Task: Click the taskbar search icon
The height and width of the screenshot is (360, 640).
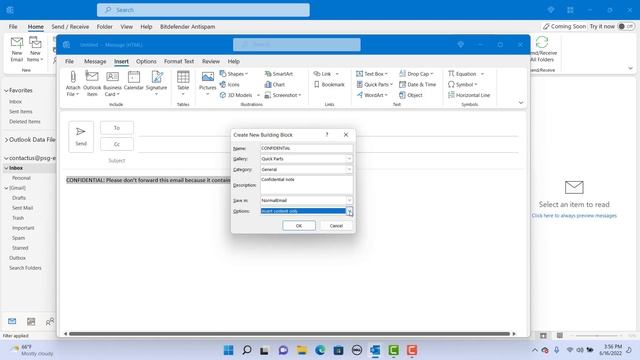Action: (247, 350)
